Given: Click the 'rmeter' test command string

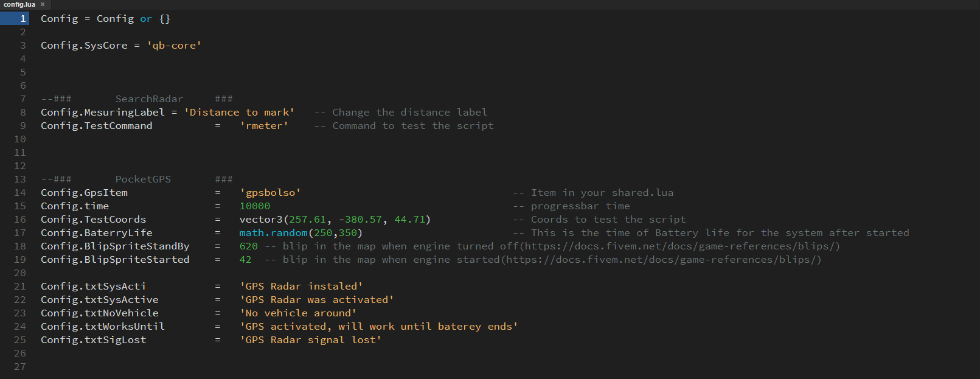Looking at the screenshot, I should [264, 125].
